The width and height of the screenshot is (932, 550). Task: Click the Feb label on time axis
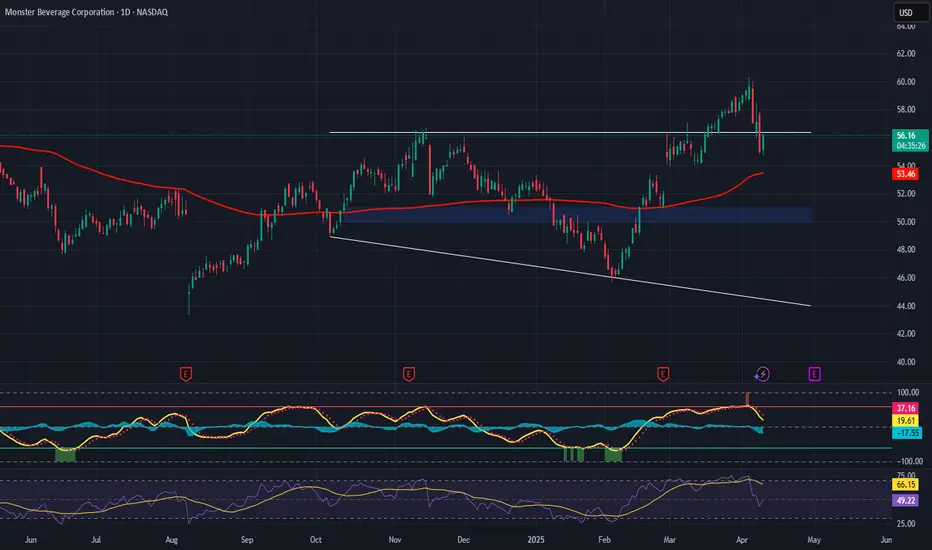(604, 540)
